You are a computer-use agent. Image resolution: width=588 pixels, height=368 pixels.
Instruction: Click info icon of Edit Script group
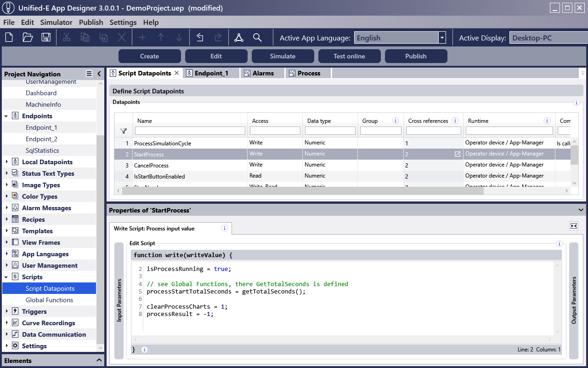click(559, 244)
